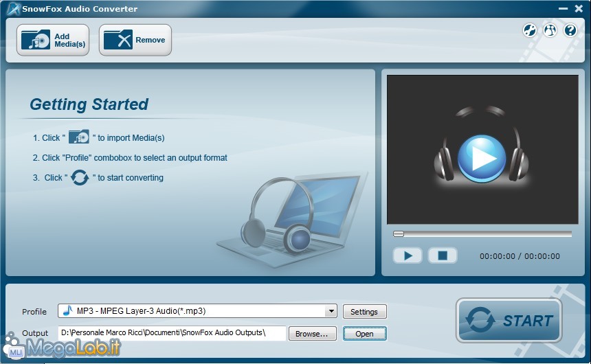591x364 pixels.
Task: Click the Getting Started heading
Action: [x=89, y=104]
